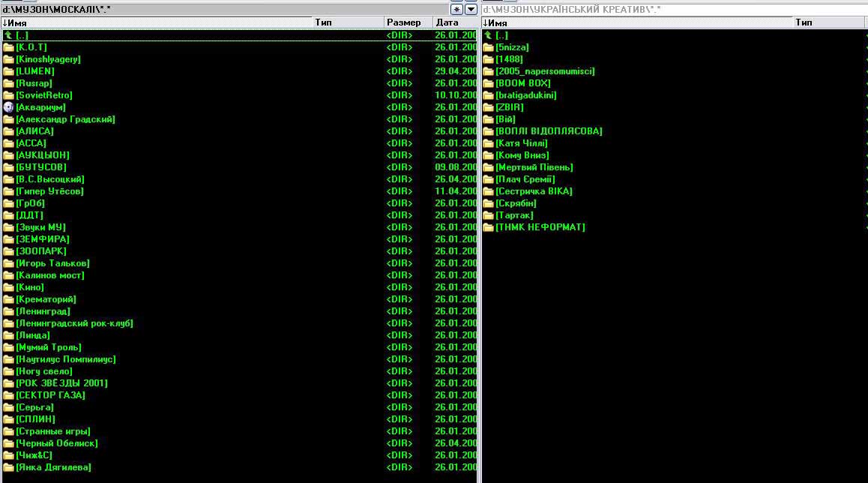Click the [АССА] folder icon
Viewport: 868px width, 483px height.
(8, 143)
